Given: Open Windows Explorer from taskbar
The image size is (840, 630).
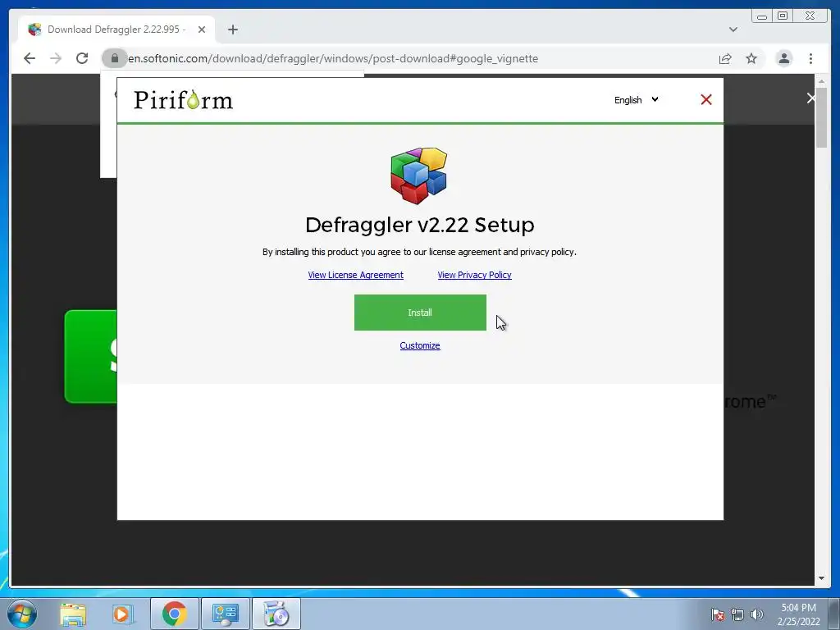Looking at the screenshot, I should click(x=73, y=614).
